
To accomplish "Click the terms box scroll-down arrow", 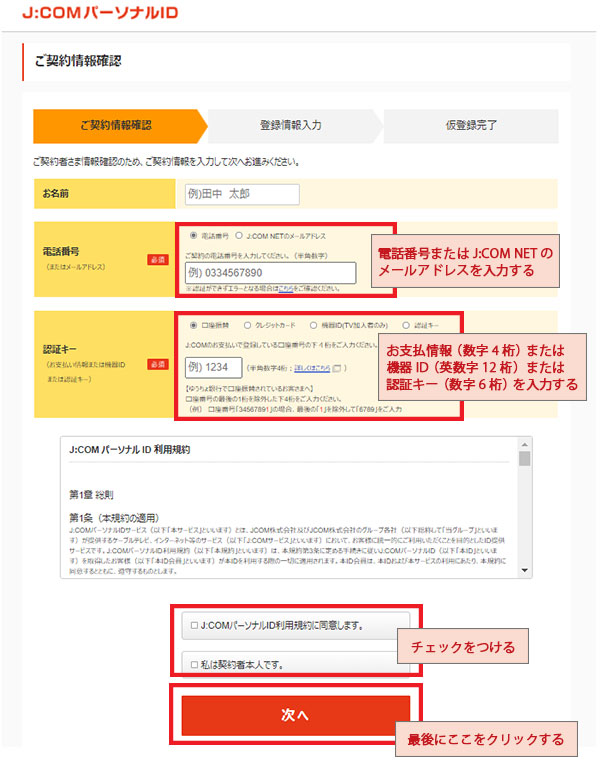I will point(524,570).
